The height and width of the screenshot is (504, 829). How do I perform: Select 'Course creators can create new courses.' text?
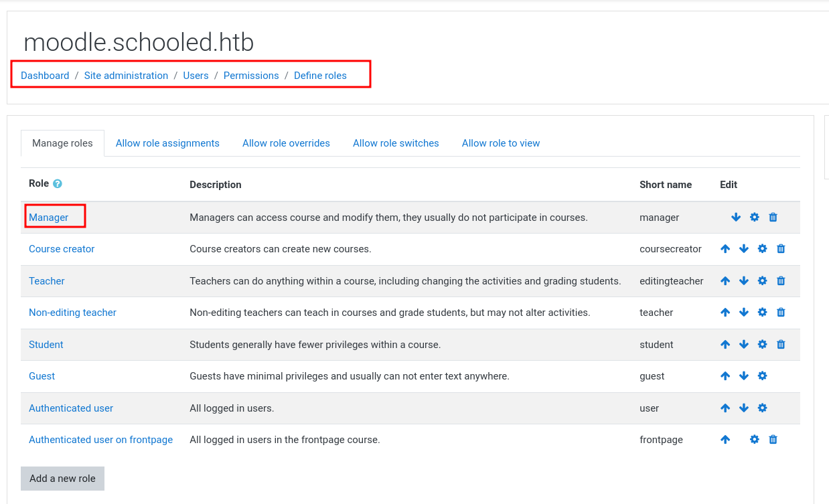pos(281,249)
